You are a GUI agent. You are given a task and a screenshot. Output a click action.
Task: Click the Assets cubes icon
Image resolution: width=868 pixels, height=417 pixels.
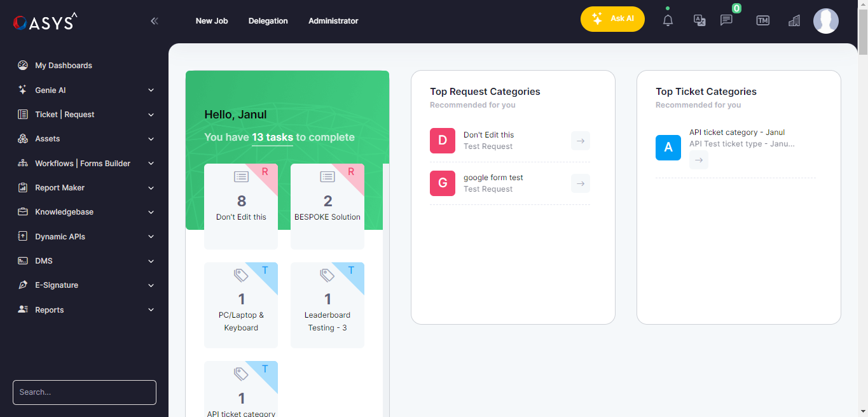[x=23, y=139]
